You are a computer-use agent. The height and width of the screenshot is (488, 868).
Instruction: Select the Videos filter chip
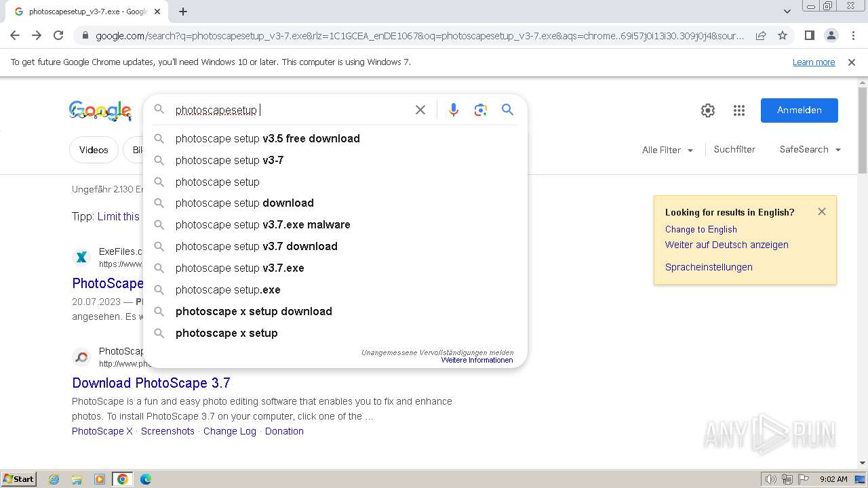coord(94,150)
